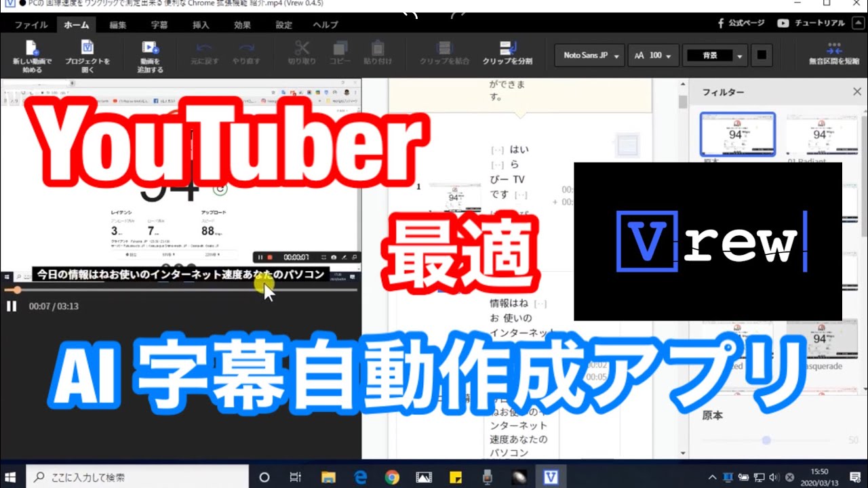Open the チュートリアル YouTube link
Image resolution: width=868 pixels, height=488 pixels.
[811, 23]
